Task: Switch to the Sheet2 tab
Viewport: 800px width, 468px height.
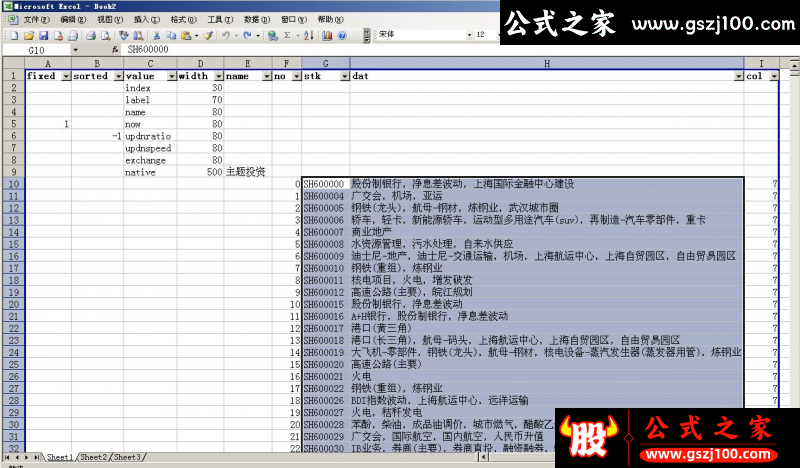Action: [94, 457]
